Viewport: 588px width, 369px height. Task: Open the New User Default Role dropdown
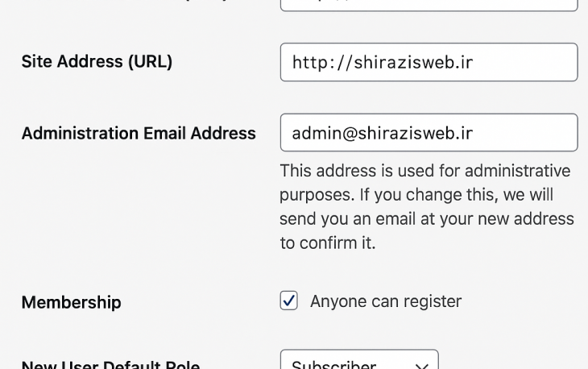coord(358,363)
